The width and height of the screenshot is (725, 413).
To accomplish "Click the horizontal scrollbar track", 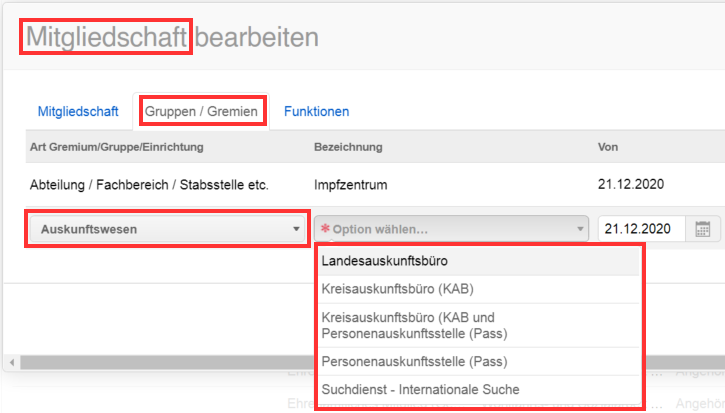I will pyautogui.click(x=166, y=363).
